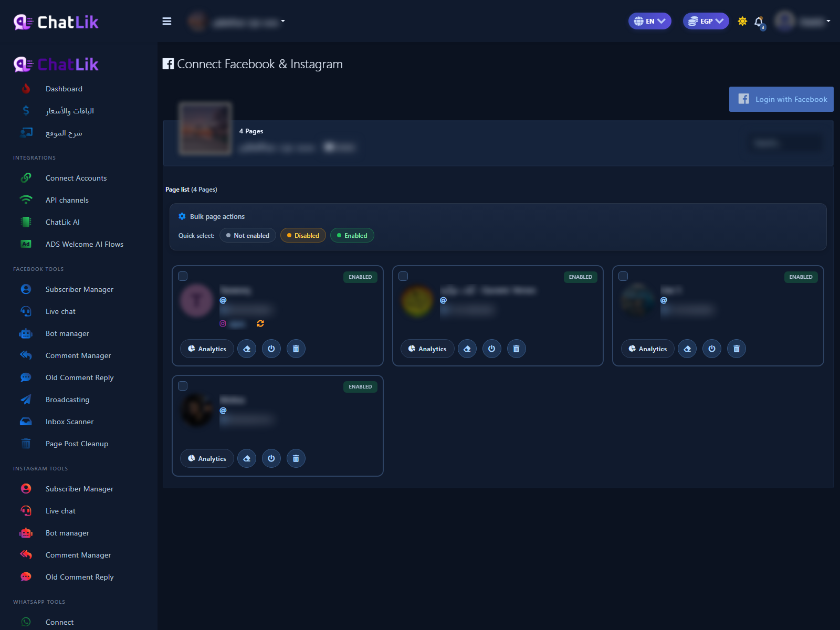The width and height of the screenshot is (840, 630).
Task: Delete third page with trash icon
Action: pyautogui.click(x=737, y=349)
